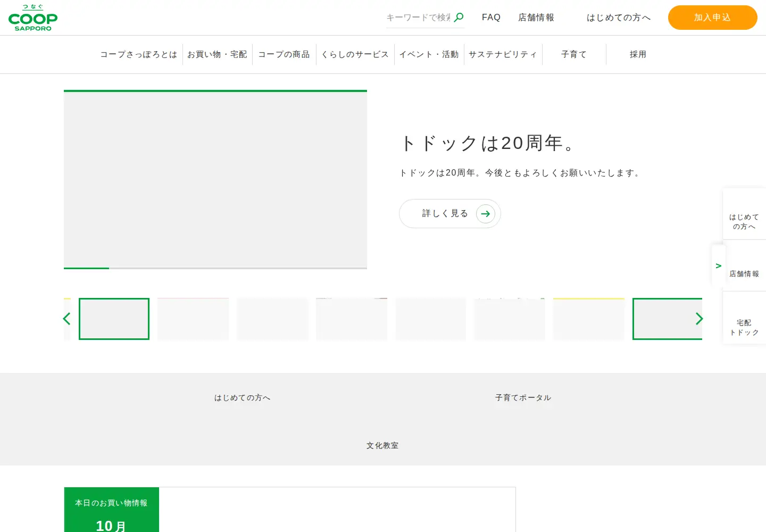Open the 子育て menu item
The height and width of the screenshot is (532, 766).
click(x=574, y=54)
